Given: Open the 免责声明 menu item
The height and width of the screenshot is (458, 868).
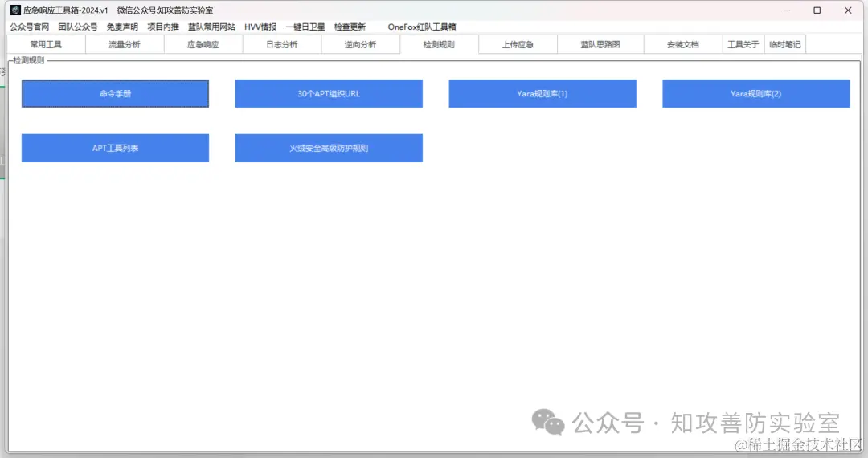Looking at the screenshot, I should click(122, 27).
